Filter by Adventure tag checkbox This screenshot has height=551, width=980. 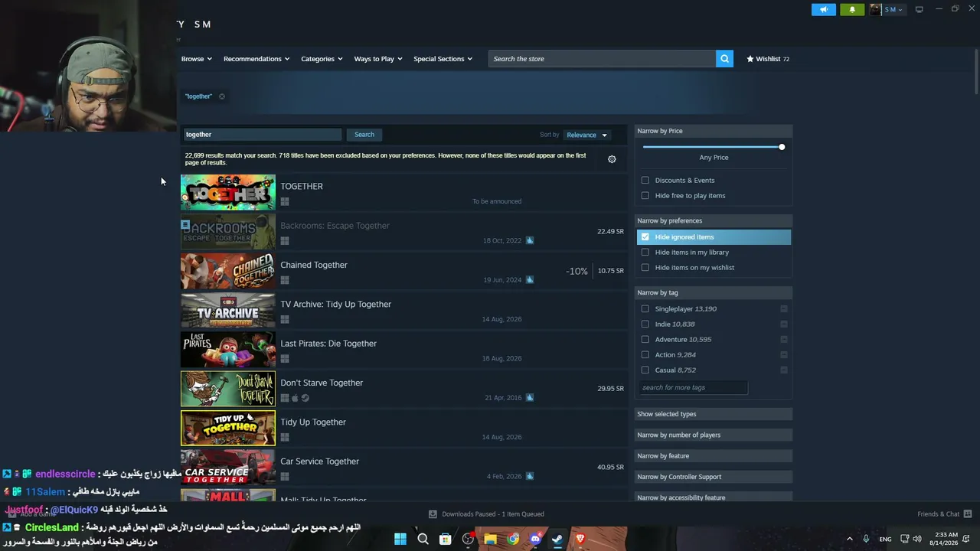pyautogui.click(x=645, y=340)
